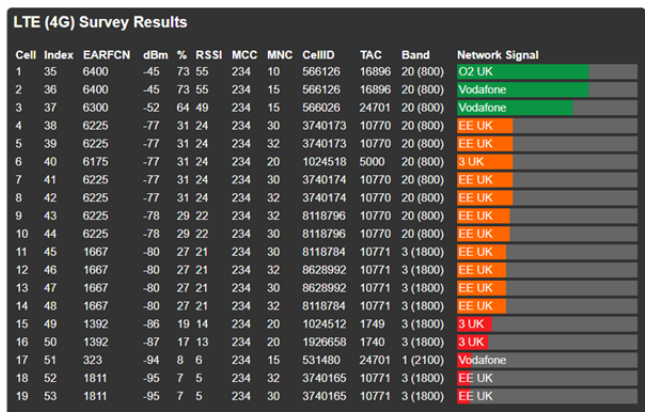This screenshot has width=652, height=418.
Task: Click the Band column header
Action: click(x=415, y=55)
